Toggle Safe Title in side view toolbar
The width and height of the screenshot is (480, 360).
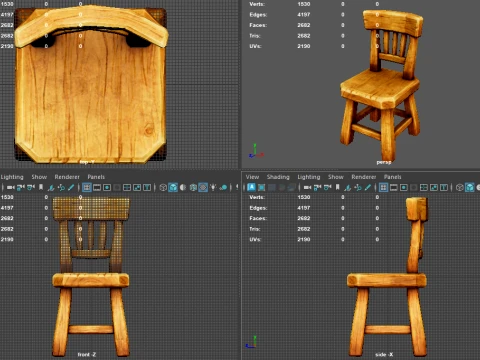pos(444,187)
